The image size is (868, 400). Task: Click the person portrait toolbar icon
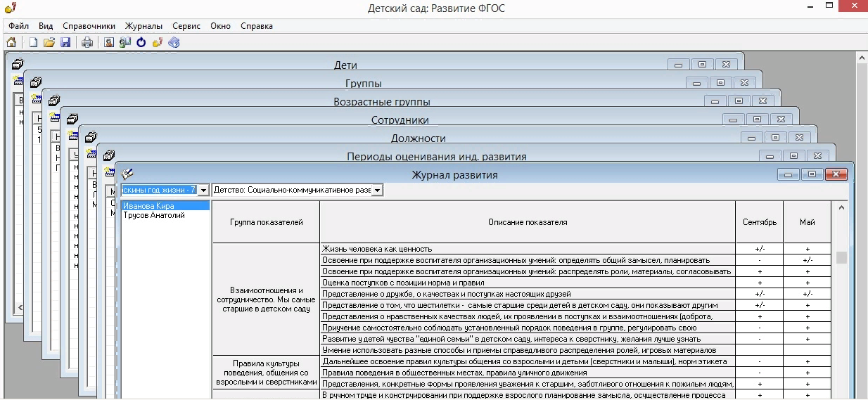pyautogui.click(x=109, y=42)
